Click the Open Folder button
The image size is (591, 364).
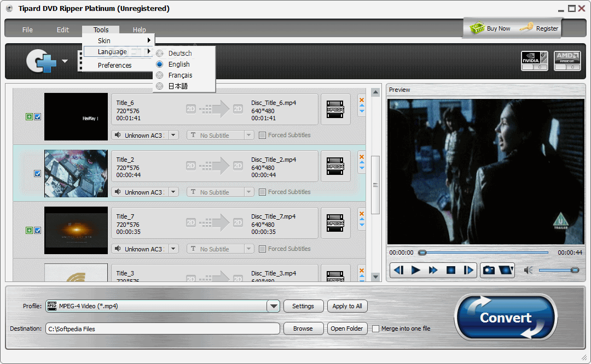pos(347,328)
